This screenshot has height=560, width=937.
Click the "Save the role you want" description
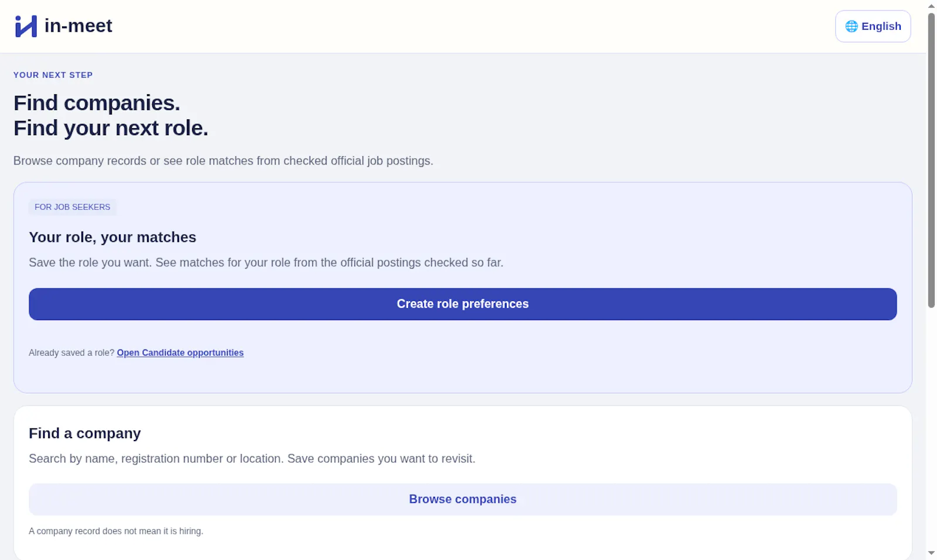pyautogui.click(x=266, y=263)
